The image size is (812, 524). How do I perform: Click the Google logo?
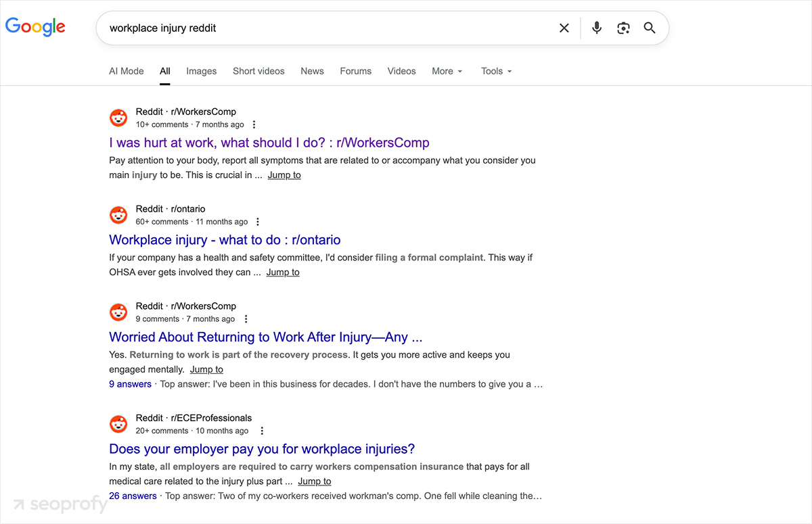35,27
